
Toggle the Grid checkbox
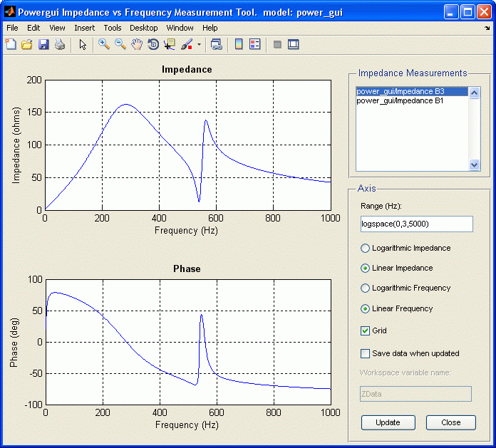365,330
